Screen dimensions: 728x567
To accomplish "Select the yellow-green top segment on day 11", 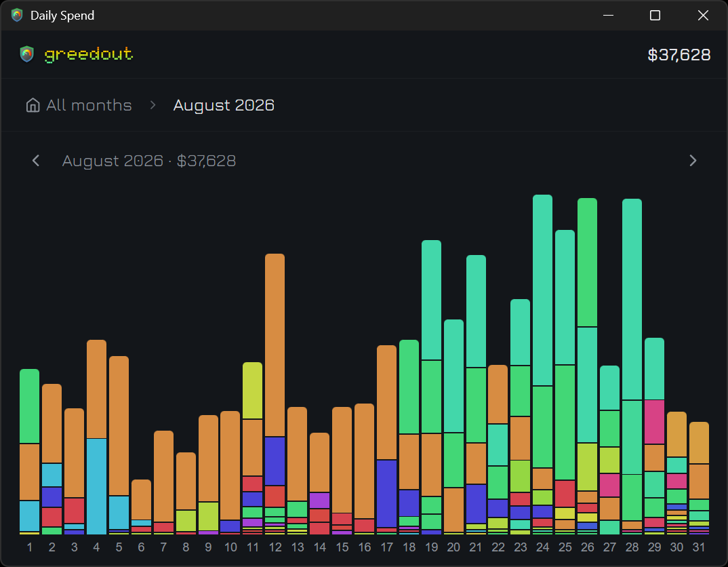I will coord(253,391).
